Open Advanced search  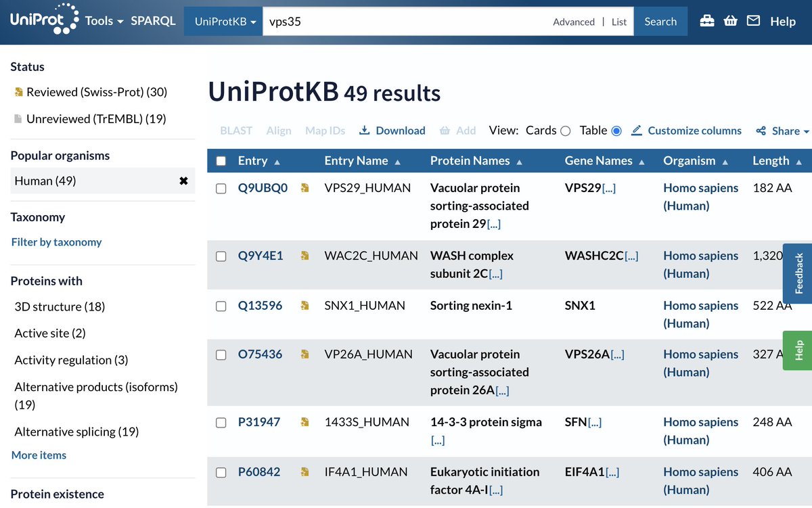pyautogui.click(x=574, y=22)
